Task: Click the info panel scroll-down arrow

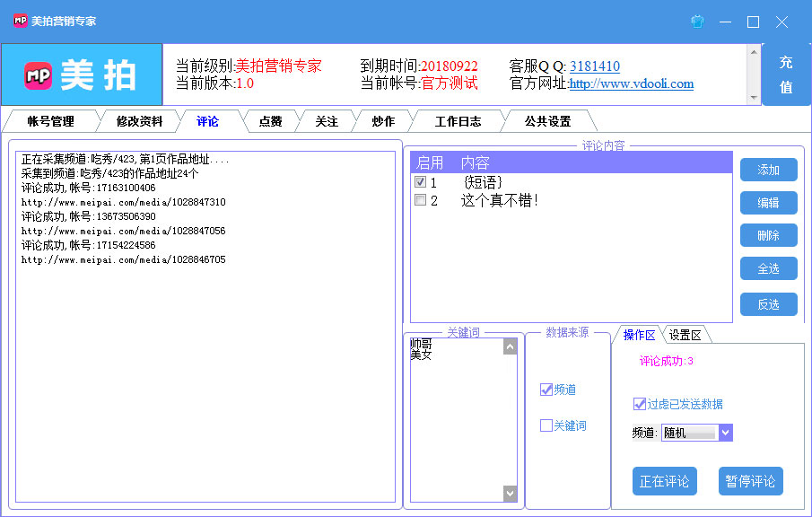Action: (754, 98)
